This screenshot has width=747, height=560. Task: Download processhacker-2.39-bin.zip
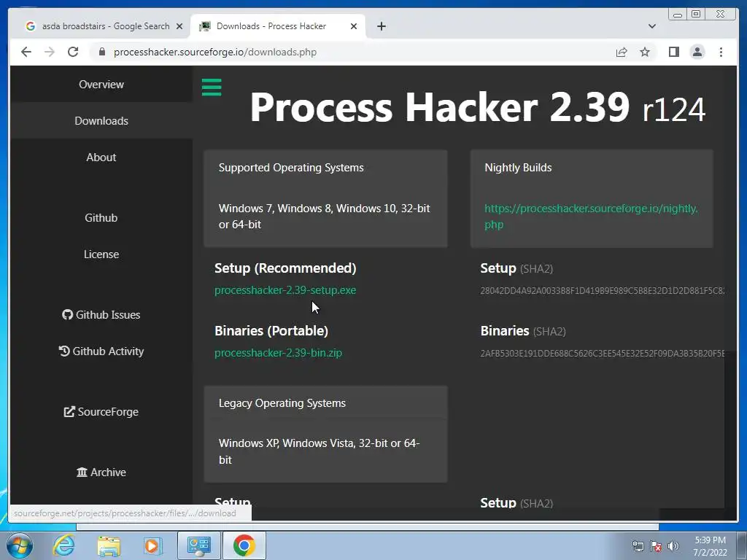278,353
